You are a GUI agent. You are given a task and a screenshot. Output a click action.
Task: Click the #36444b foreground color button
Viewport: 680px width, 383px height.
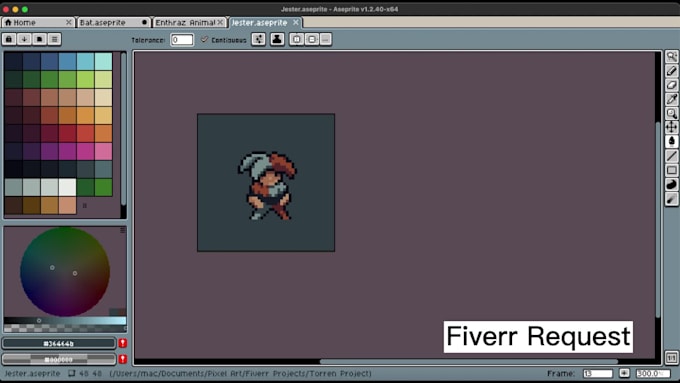point(59,343)
